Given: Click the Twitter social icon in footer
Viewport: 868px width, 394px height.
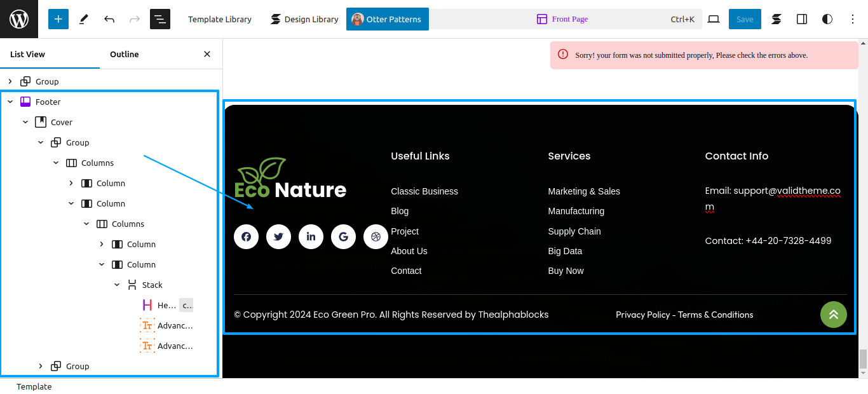Looking at the screenshot, I should pos(278,237).
